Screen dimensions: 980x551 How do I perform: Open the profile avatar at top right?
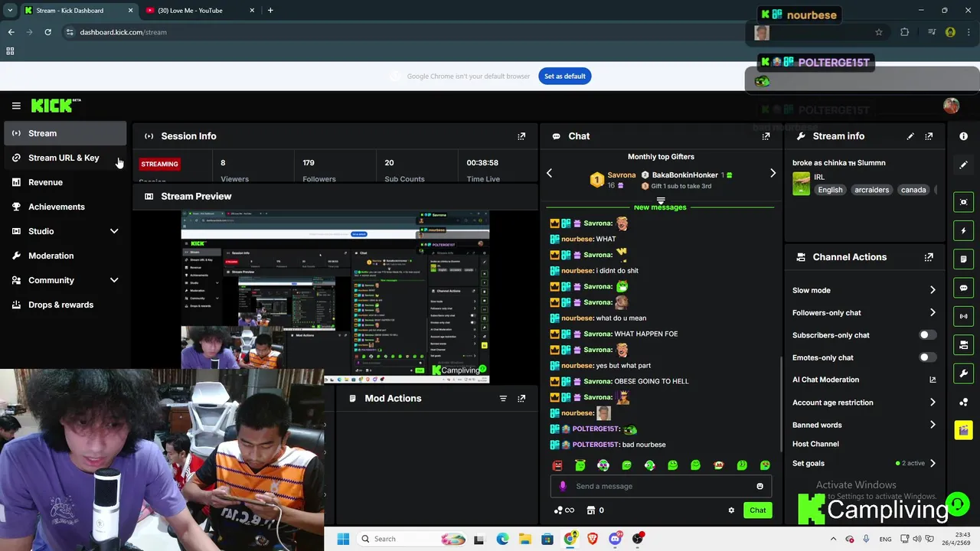951,106
